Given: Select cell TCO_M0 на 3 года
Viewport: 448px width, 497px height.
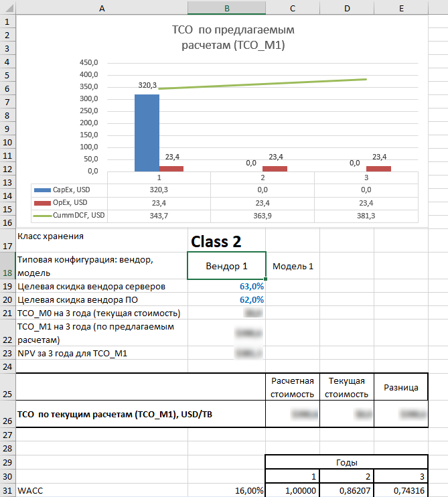Looking at the screenshot, I should click(x=102, y=313).
